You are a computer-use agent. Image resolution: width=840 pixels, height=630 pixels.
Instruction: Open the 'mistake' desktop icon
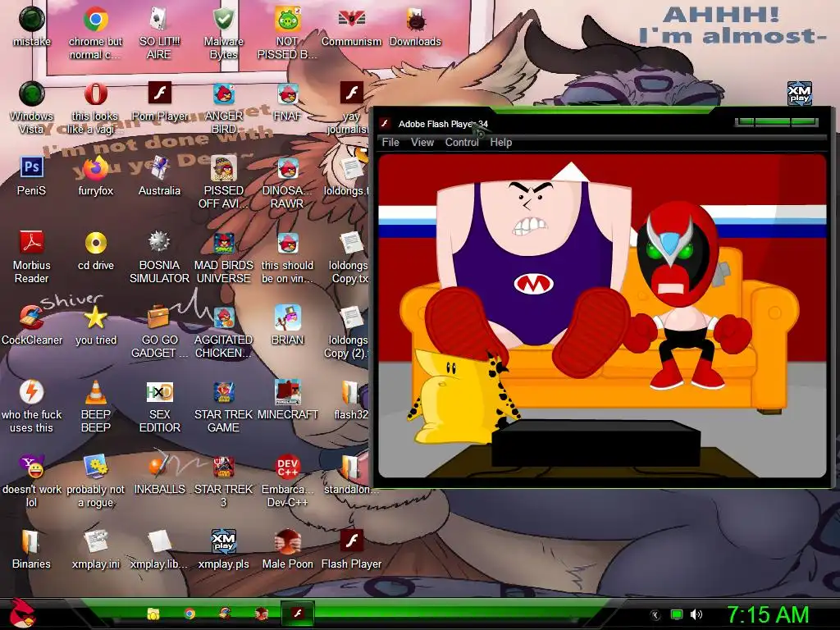(x=32, y=27)
